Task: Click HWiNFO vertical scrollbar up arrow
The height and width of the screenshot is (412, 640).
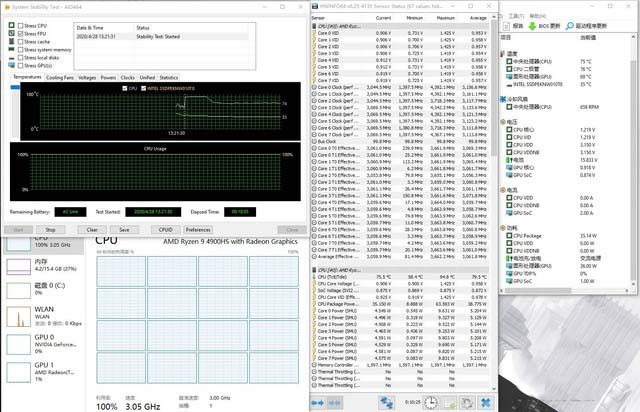Action: pos(494,17)
